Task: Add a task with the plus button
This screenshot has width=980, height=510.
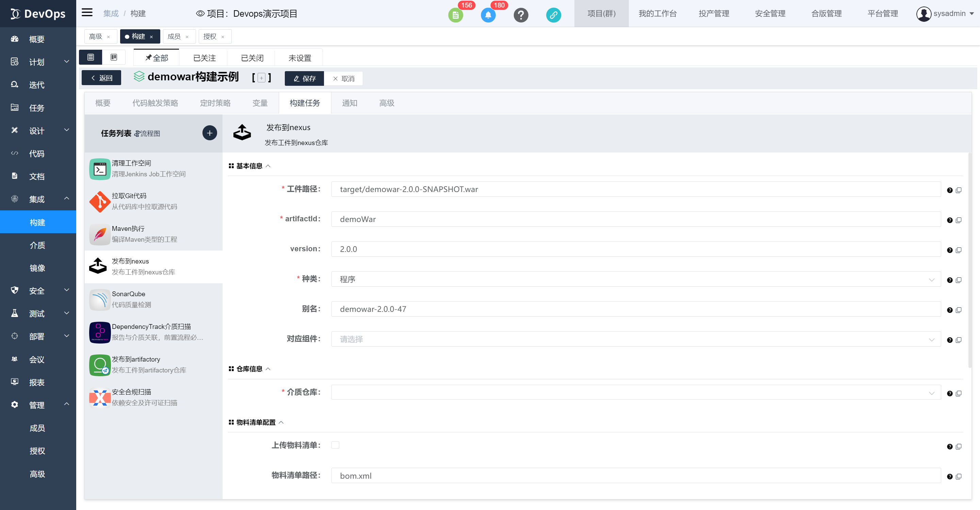Action: [210, 133]
